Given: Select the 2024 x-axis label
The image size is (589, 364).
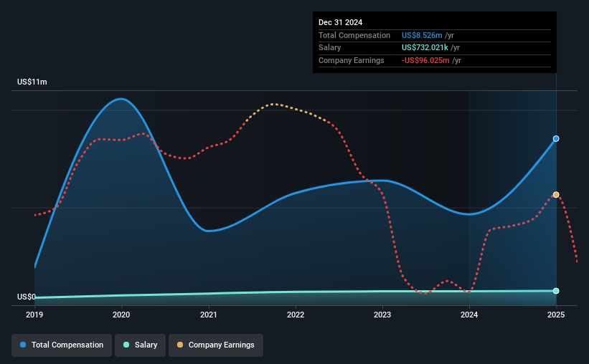Looking at the screenshot, I should tap(469, 315).
